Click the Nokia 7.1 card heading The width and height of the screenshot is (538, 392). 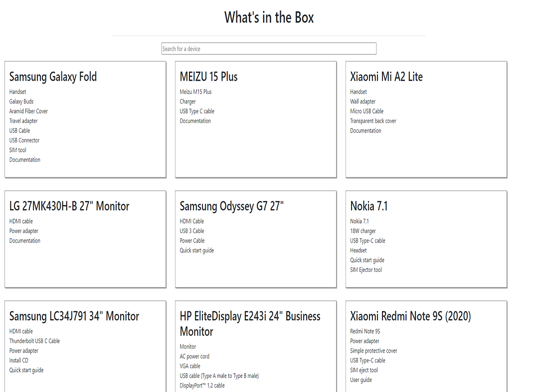[x=369, y=206]
